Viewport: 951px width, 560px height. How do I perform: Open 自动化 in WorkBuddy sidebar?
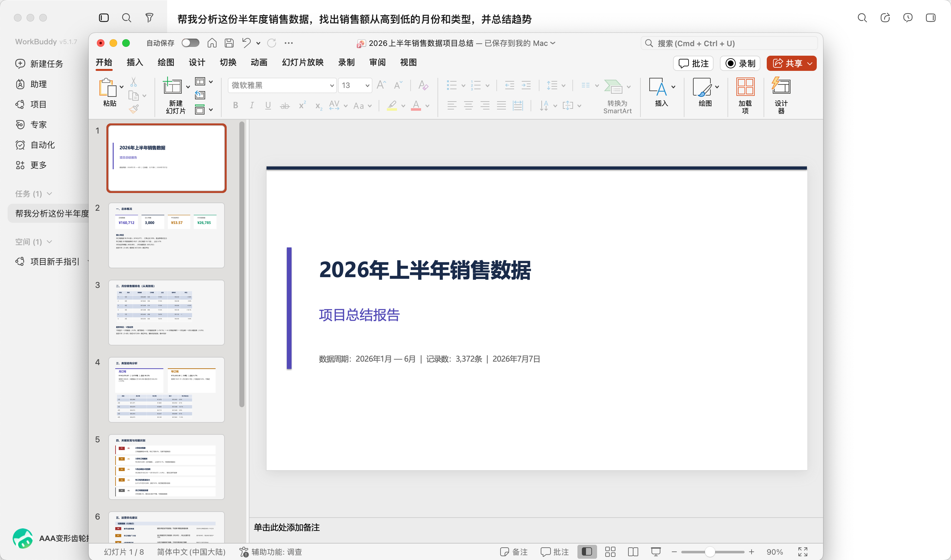(35, 145)
